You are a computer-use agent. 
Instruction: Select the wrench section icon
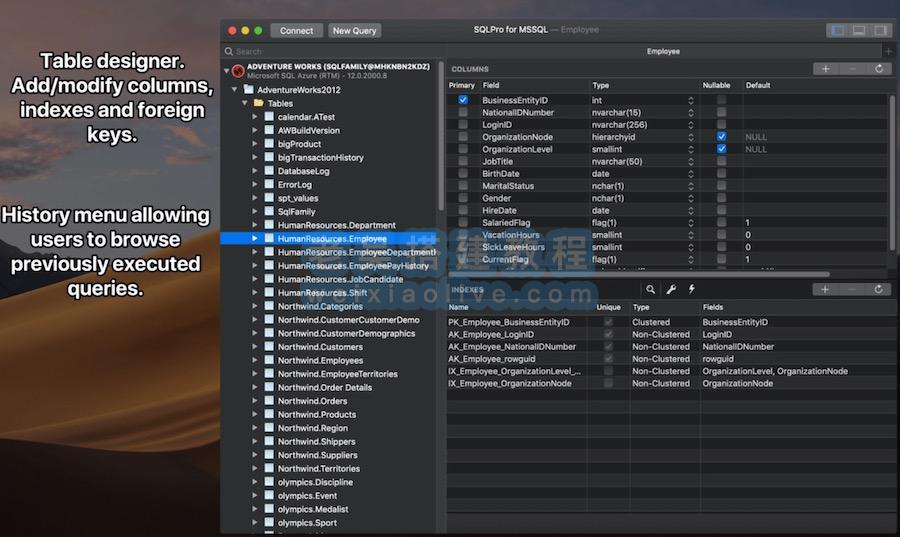click(671, 289)
